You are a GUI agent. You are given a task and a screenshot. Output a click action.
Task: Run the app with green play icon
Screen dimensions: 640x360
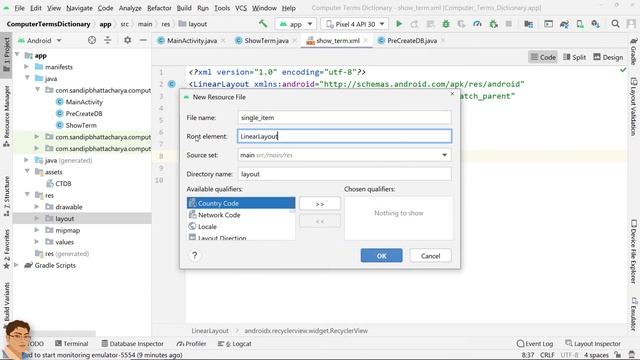(399, 24)
